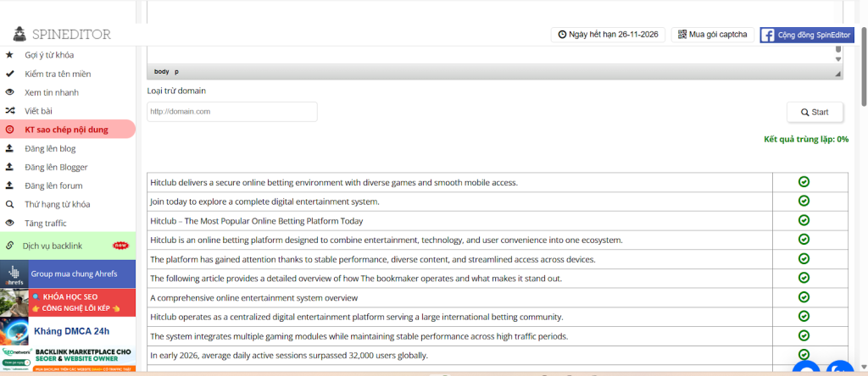Click Ngày hết hạn expiry date button
This screenshot has height=376, width=868.
(608, 35)
